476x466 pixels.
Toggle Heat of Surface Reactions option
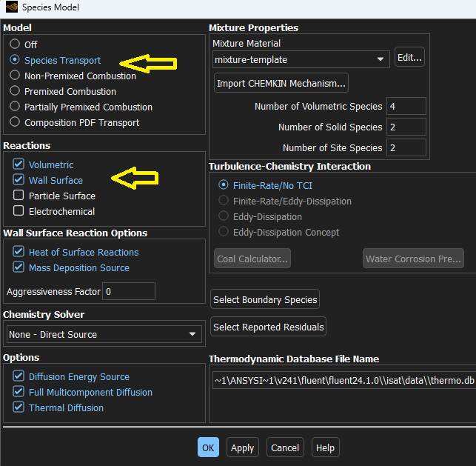[x=19, y=252]
